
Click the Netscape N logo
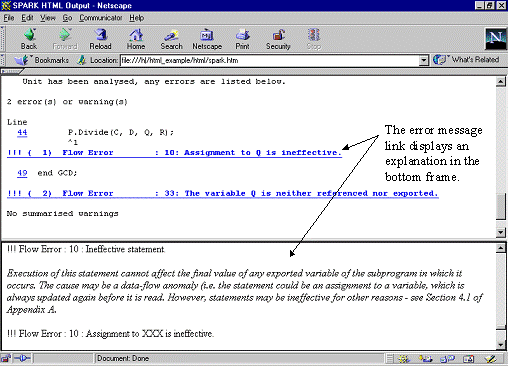495,39
